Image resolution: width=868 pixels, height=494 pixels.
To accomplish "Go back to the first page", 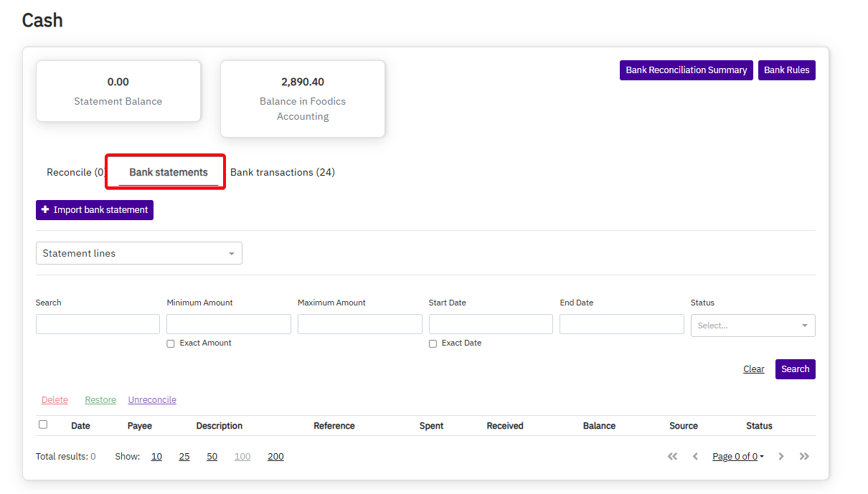I will pos(672,456).
